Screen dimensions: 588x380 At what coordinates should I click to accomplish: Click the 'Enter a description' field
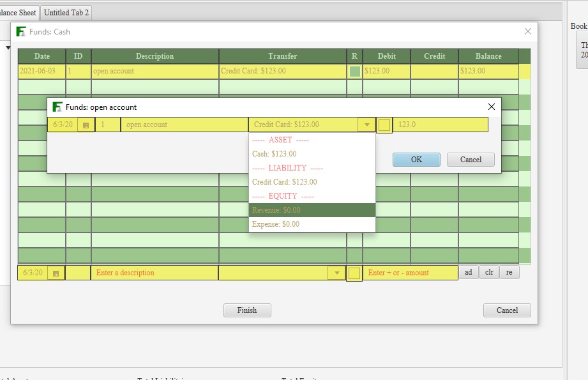click(x=154, y=273)
